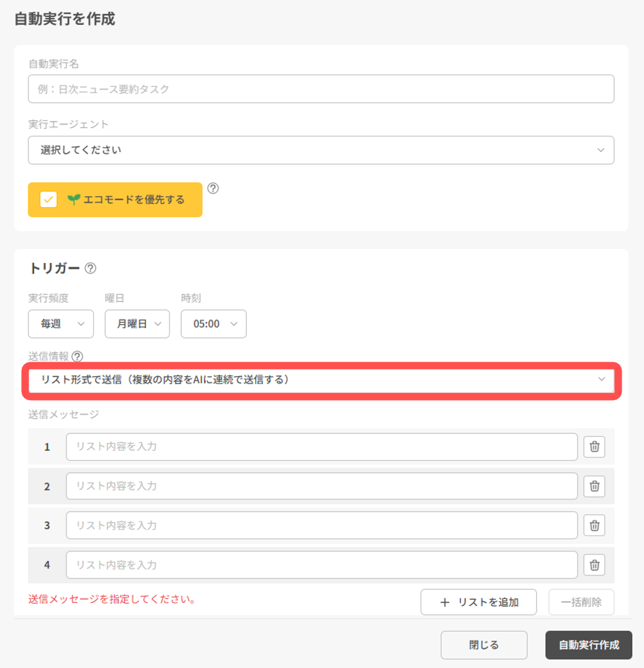This screenshot has height=668, width=644.
Task: Select list content input for row 3
Action: tap(322, 525)
